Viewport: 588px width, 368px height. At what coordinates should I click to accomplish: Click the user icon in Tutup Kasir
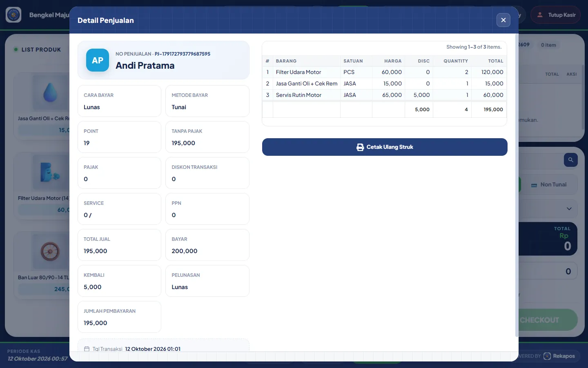tap(540, 15)
